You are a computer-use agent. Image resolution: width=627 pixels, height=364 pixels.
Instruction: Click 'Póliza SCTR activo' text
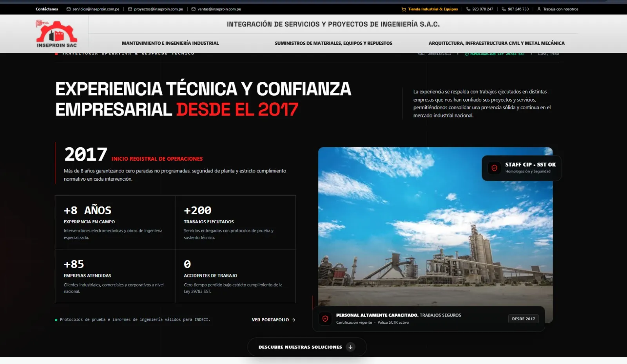click(x=393, y=322)
